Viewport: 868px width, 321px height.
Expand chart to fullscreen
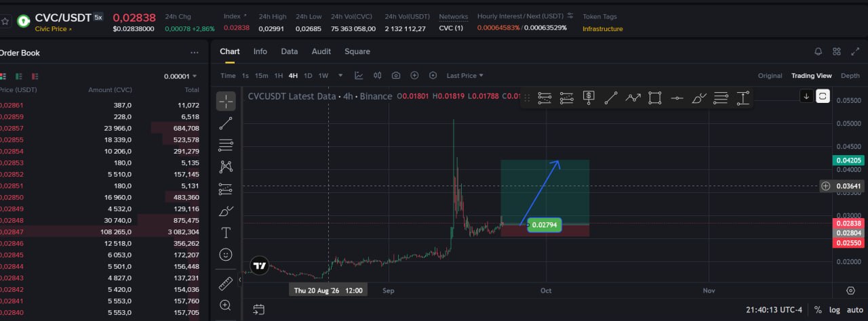pos(854,51)
